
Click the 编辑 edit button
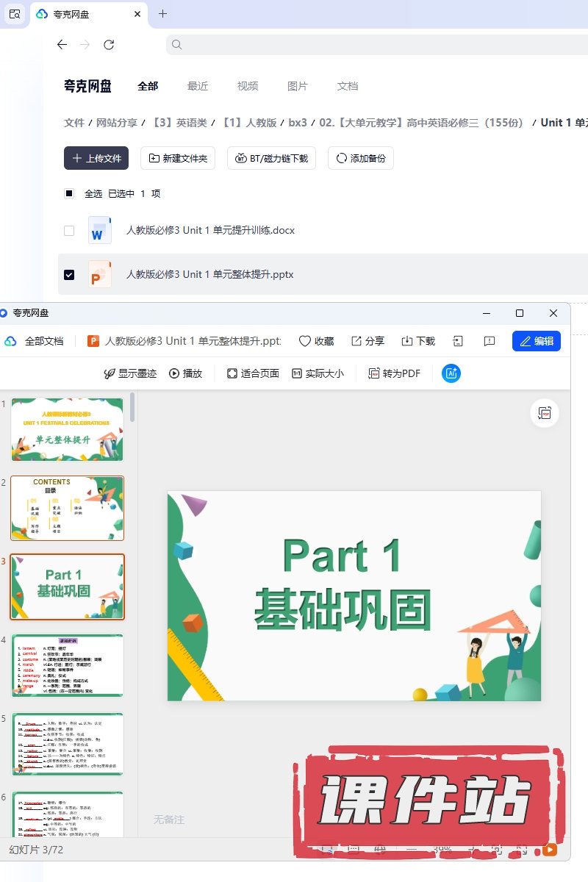tap(537, 341)
